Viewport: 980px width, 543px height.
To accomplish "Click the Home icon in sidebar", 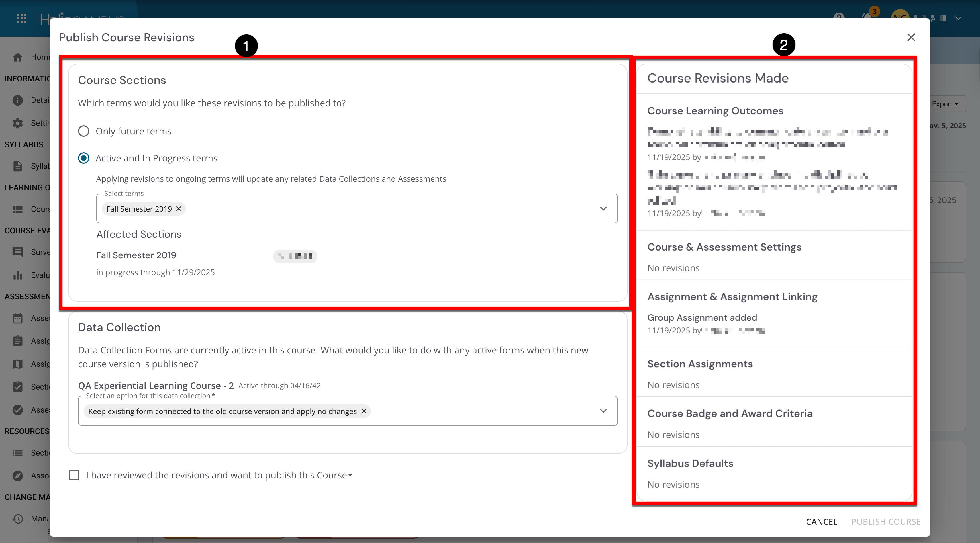I will tap(17, 57).
